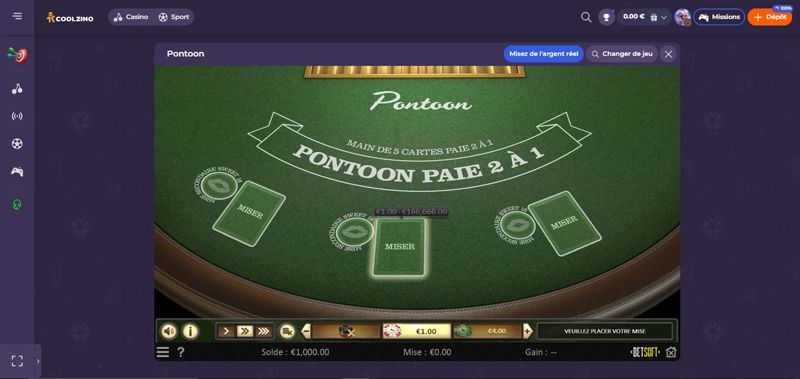Open the Sport section tab
The height and width of the screenshot is (379, 800).
173,17
